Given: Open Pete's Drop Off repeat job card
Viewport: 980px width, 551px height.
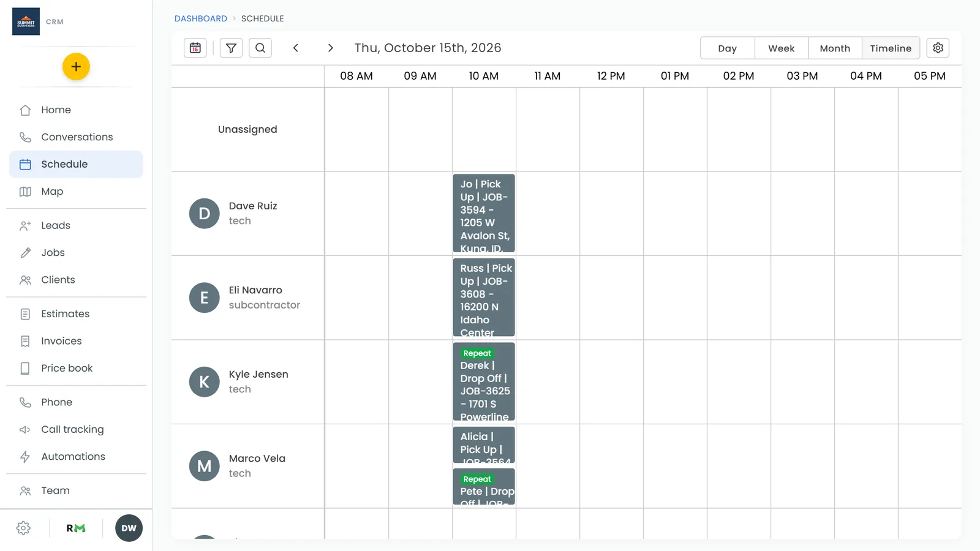Looking at the screenshot, I should (x=484, y=487).
